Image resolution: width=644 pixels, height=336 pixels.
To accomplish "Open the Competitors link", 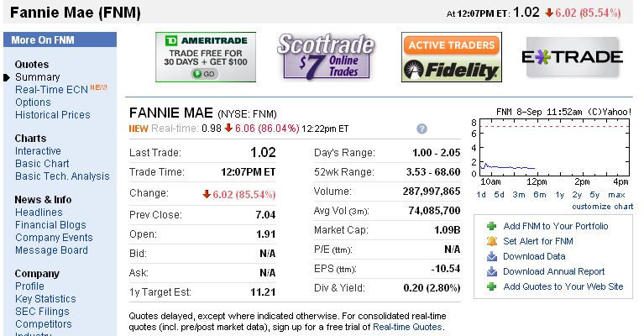I will tap(44, 324).
